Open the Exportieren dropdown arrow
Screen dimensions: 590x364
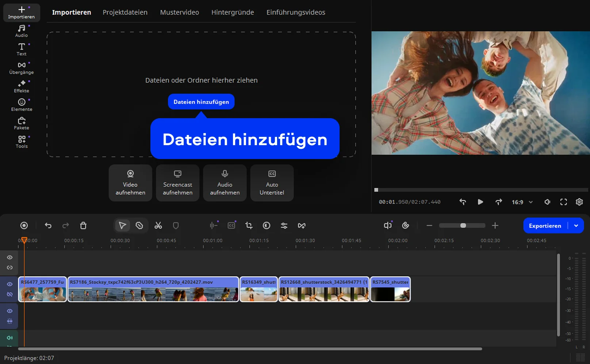click(x=576, y=226)
